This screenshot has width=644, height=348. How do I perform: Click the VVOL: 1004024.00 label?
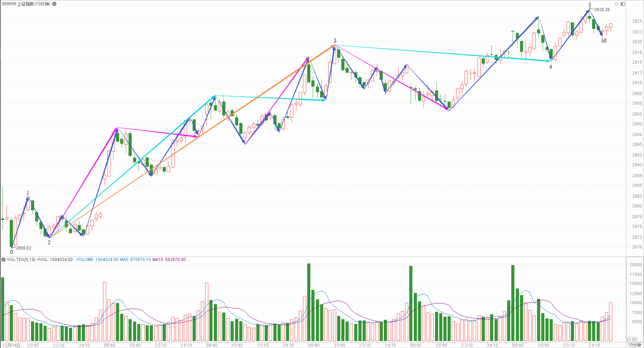(x=55, y=260)
